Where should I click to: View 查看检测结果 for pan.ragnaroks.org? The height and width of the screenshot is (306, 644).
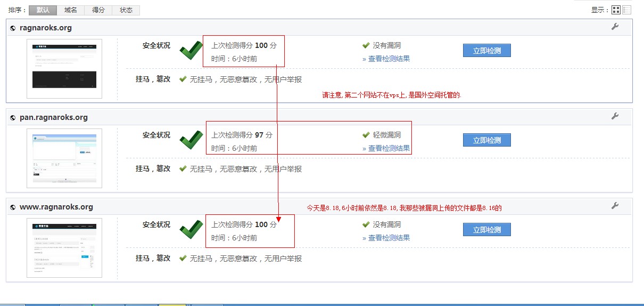[x=389, y=149]
